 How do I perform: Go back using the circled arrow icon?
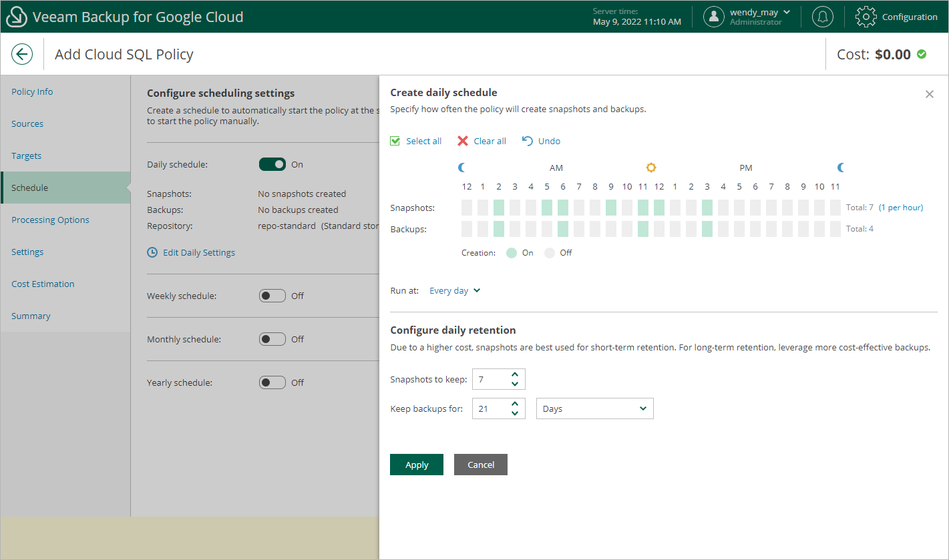pos(22,54)
